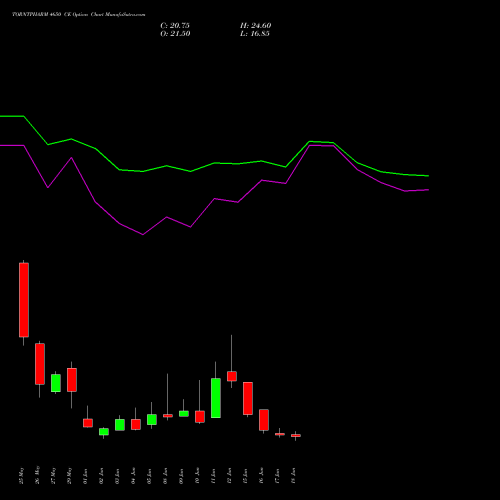Click the 18 Jun date label

tap(294, 476)
